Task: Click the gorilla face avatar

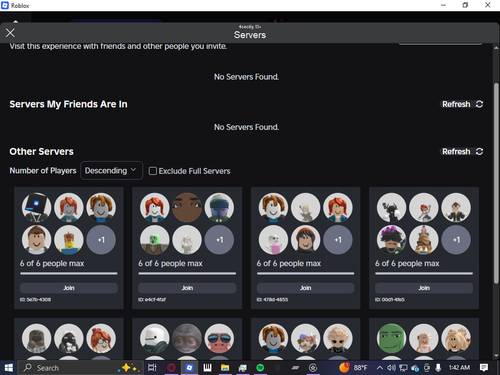Action: [187, 338]
